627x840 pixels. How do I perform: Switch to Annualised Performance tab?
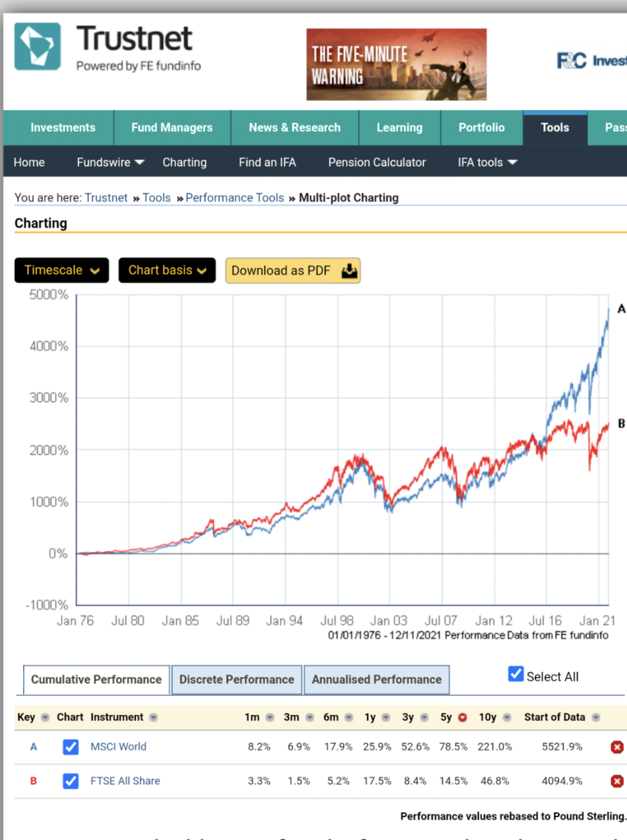click(x=377, y=680)
